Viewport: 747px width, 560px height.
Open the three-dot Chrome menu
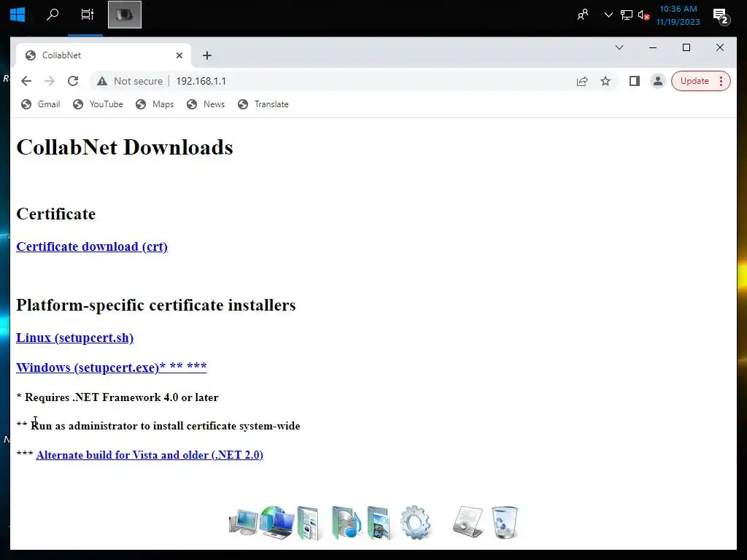click(721, 81)
